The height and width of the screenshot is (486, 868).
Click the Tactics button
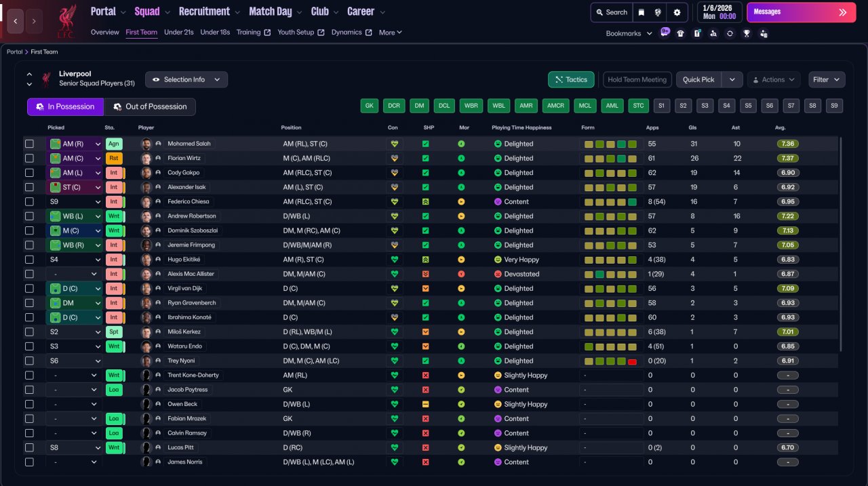click(x=571, y=79)
